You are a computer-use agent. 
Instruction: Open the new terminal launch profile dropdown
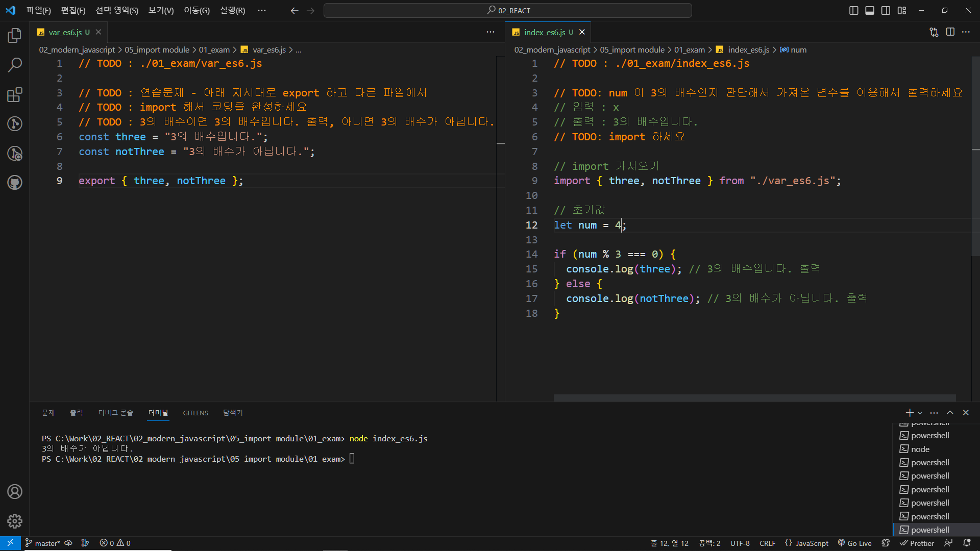click(920, 413)
